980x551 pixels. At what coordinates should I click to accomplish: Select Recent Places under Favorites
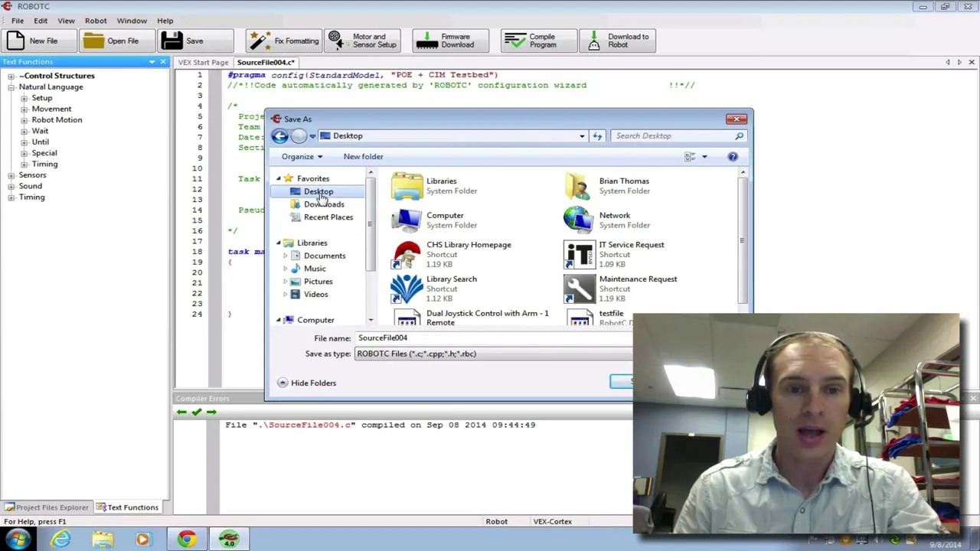pyautogui.click(x=328, y=217)
